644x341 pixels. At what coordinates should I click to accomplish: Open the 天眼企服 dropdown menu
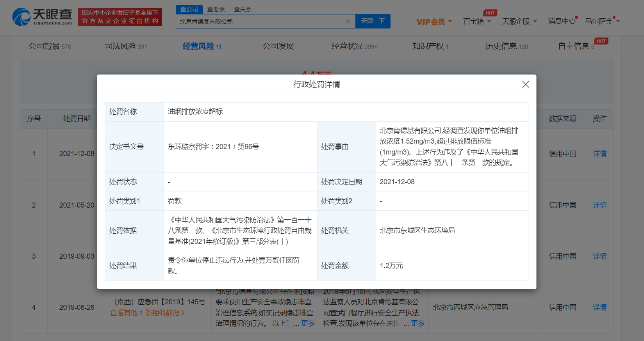point(519,21)
